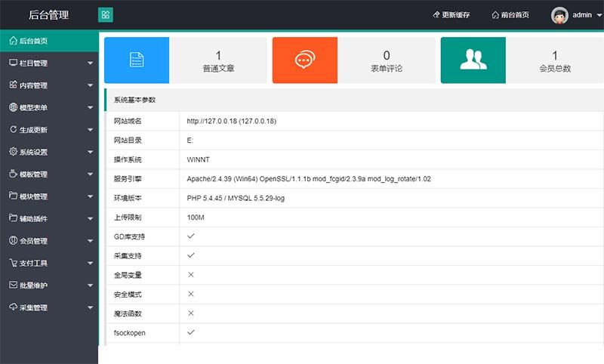Click the 更新缓存 link
Viewport: 604px width, 364px height.
(455, 15)
